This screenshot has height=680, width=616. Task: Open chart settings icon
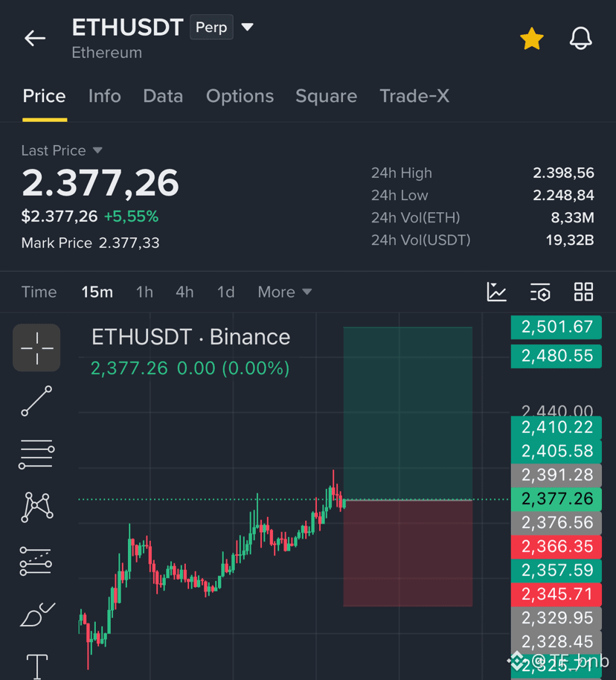coord(540,292)
